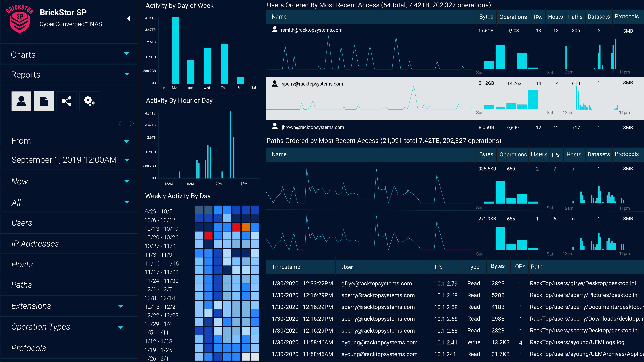Click the sperry user avatar icon
This screenshot has height=362, width=644.
[x=275, y=83]
